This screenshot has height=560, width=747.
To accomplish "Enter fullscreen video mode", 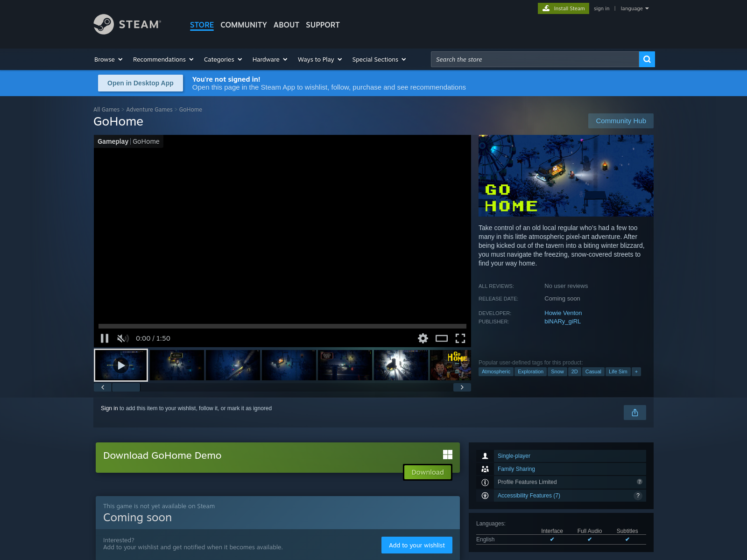I will click(x=460, y=338).
